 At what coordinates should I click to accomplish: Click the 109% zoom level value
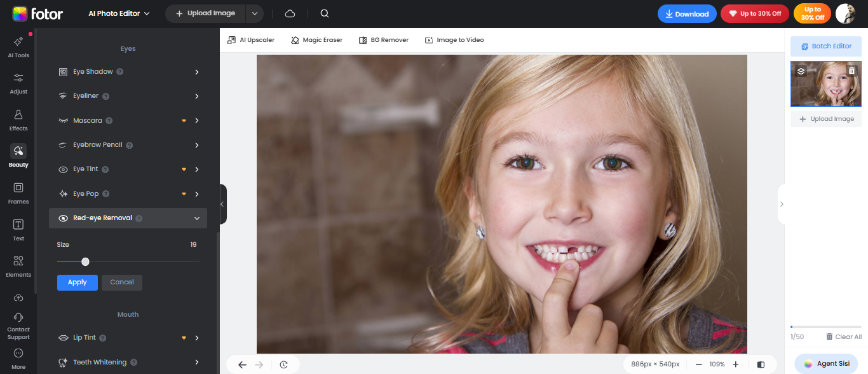(x=717, y=364)
